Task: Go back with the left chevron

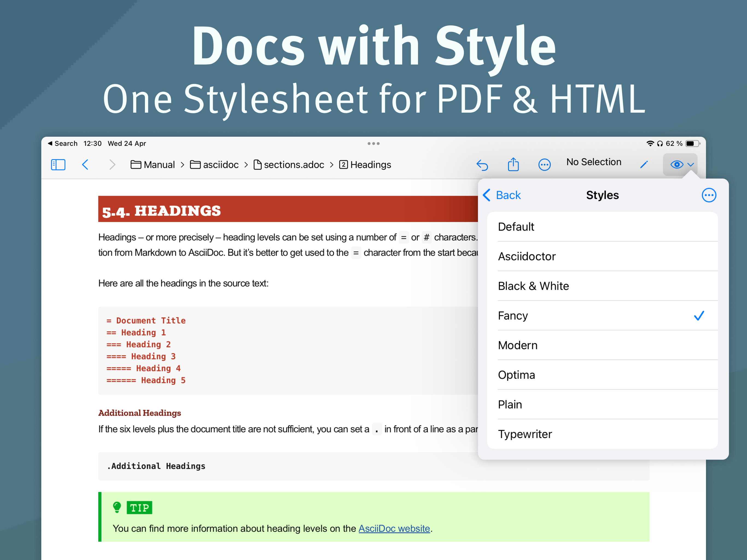Action: click(x=85, y=165)
